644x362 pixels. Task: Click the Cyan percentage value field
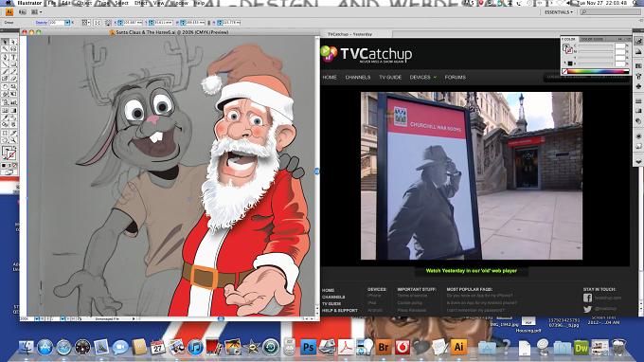tap(620, 46)
